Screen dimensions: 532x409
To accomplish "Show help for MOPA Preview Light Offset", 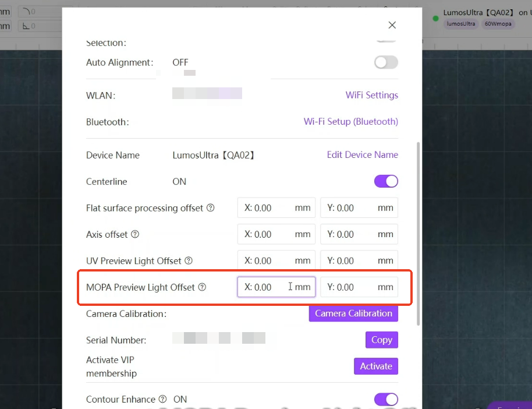I will (202, 287).
